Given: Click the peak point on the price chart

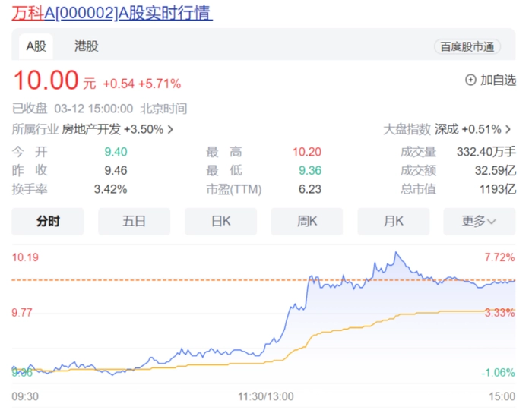Looking at the screenshot, I should pyautogui.click(x=396, y=253).
